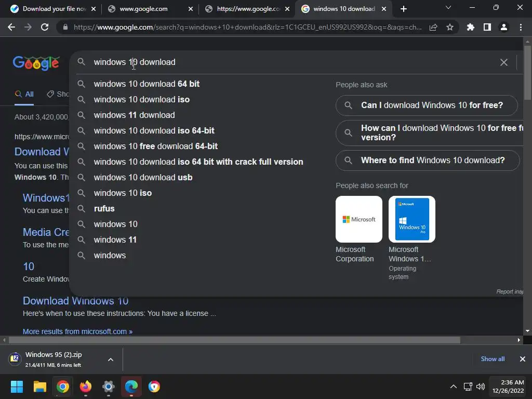Close the www.google.com tab
Image resolution: width=532 pixels, height=399 pixels.
point(191,9)
